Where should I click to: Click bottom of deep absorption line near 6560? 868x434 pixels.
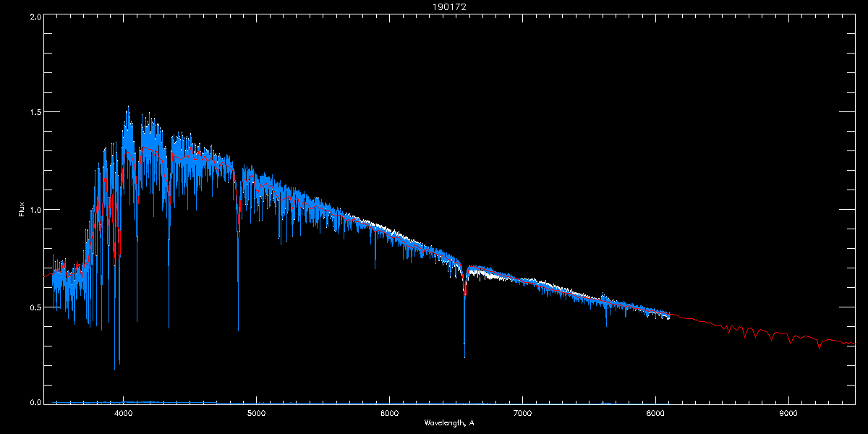(x=464, y=356)
